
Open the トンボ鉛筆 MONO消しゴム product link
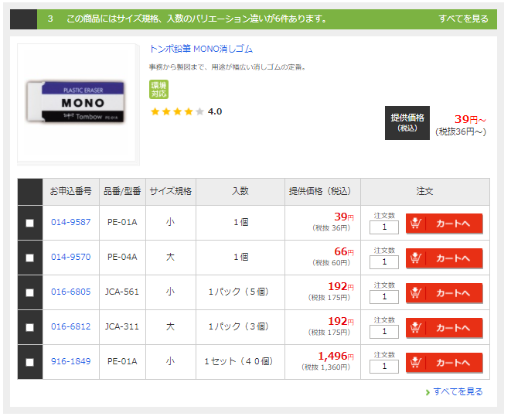pyautogui.click(x=201, y=49)
